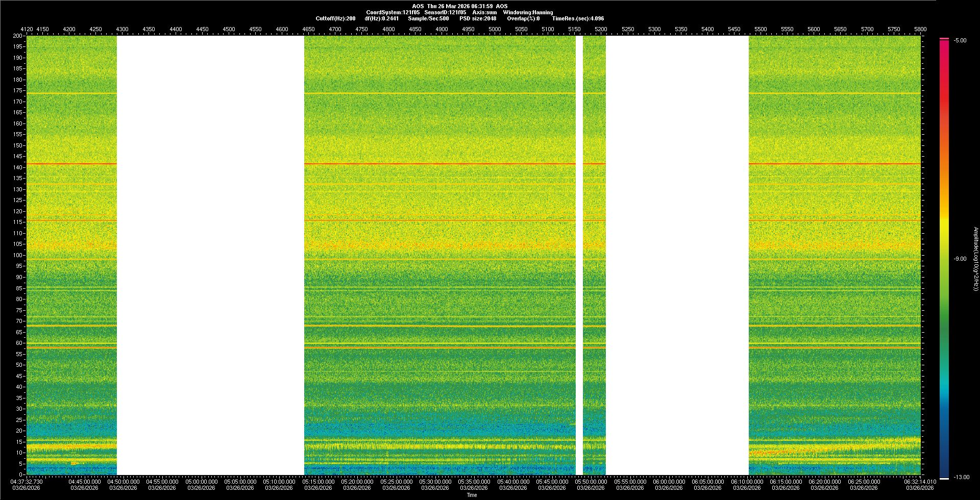Click the narrow white gap near 05:48
This screenshot has width=980, height=500.
tap(579, 255)
